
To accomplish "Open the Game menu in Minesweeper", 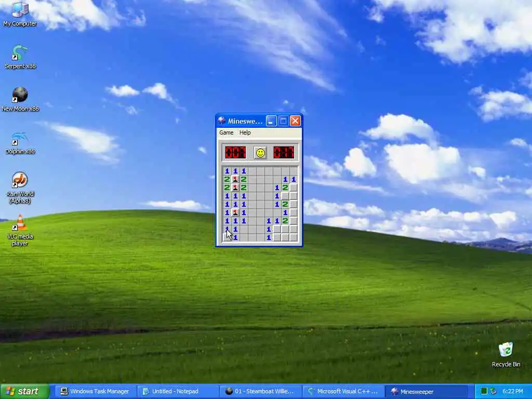I will [x=227, y=132].
